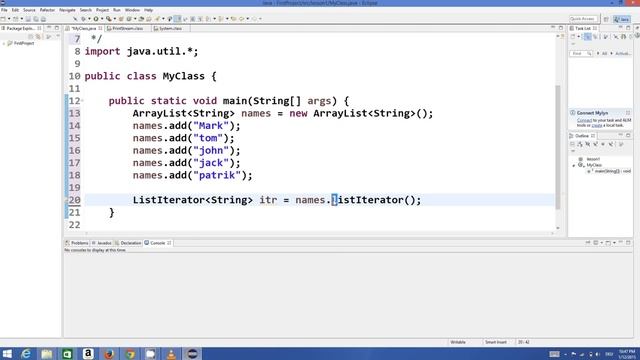The image size is (640, 360).
Task: Open the Window menu
Action: (x=132, y=10)
